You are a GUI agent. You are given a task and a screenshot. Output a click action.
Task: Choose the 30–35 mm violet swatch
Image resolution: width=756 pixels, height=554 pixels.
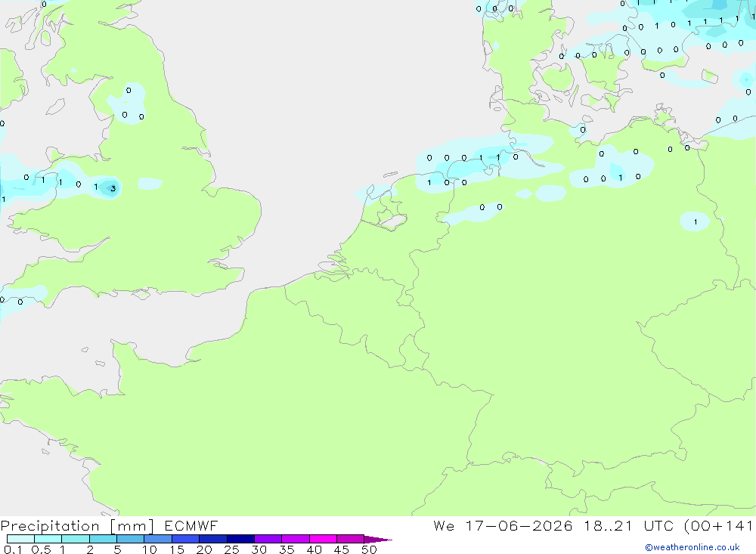(268, 539)
